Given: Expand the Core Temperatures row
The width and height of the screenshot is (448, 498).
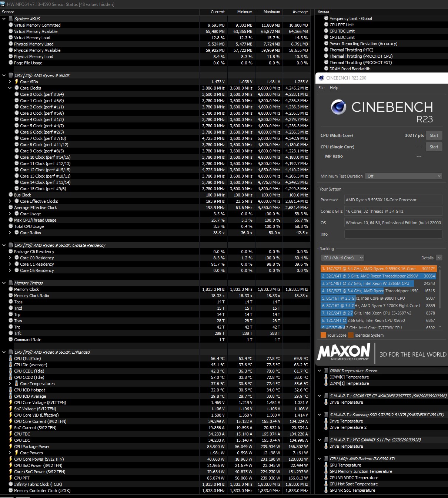Looking at the screenshot, I should click(10, 383).
